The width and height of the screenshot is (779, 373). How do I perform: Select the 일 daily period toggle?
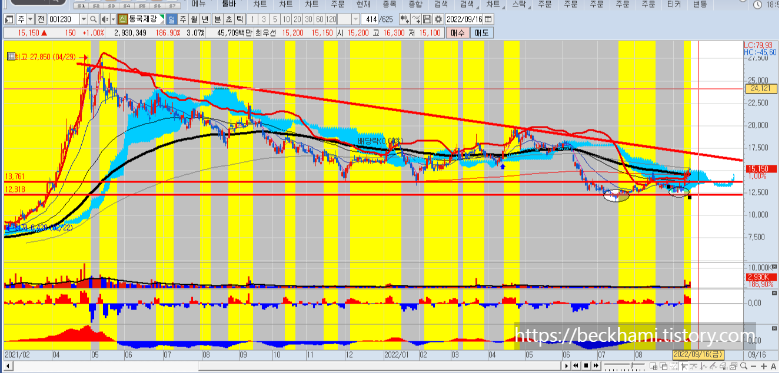(x=171, y=19)
